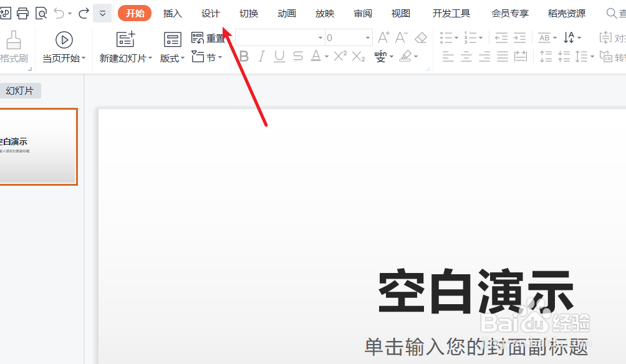
Task: Decrease font size with A- icon
Action: pyautogui.click(x=402, y=37)
